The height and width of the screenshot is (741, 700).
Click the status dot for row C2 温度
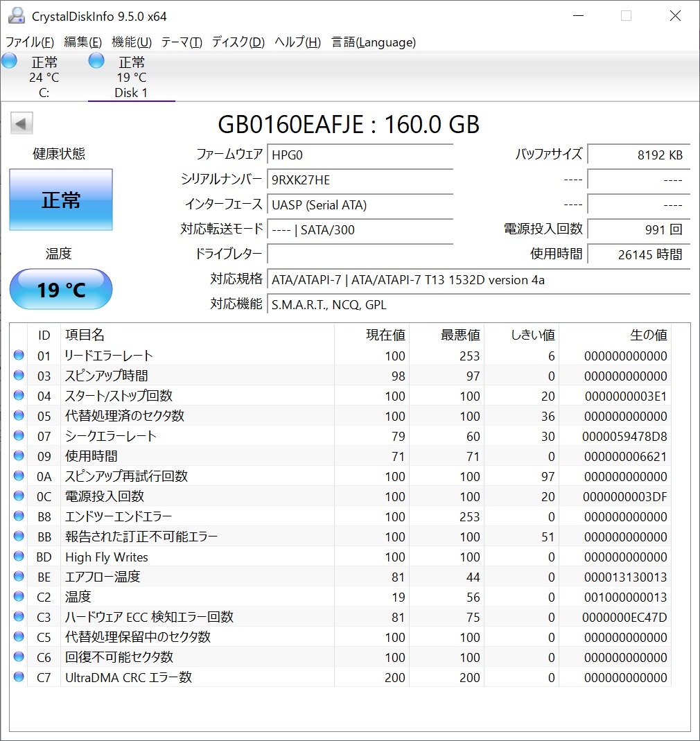[19, 597]
